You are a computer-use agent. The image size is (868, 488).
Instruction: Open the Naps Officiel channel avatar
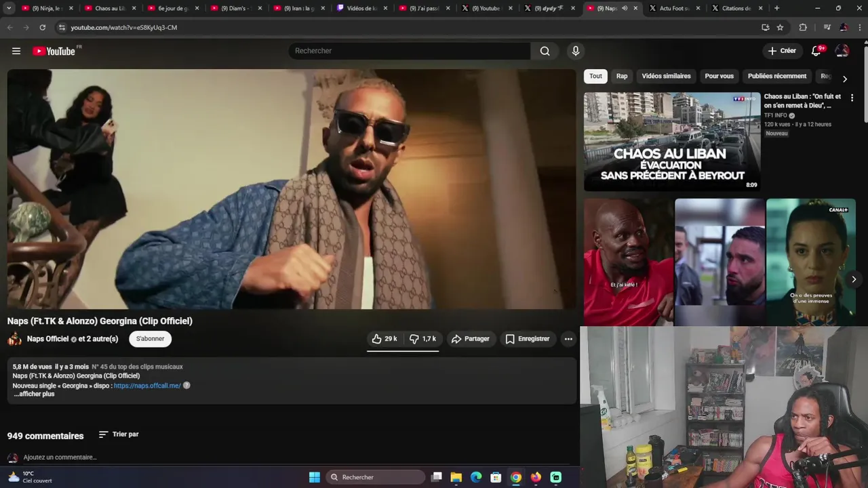click(14, 339)
